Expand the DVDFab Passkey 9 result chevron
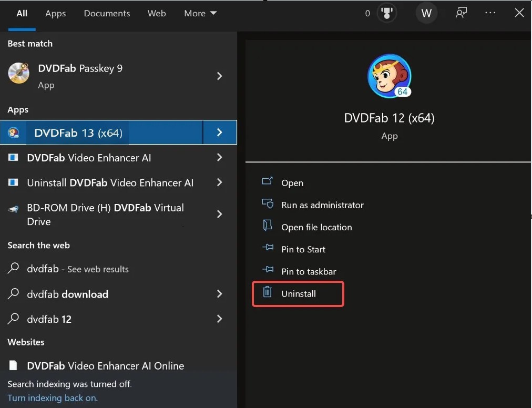The height and width of the screenshot is (408, 532). (x=220, y=76)
